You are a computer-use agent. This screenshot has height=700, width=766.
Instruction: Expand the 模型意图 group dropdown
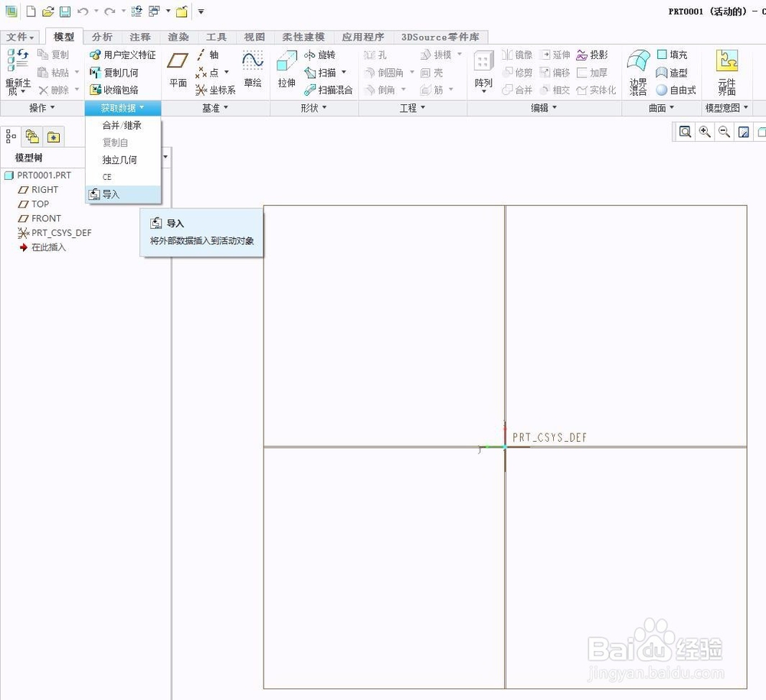click(x=726, y=107)
